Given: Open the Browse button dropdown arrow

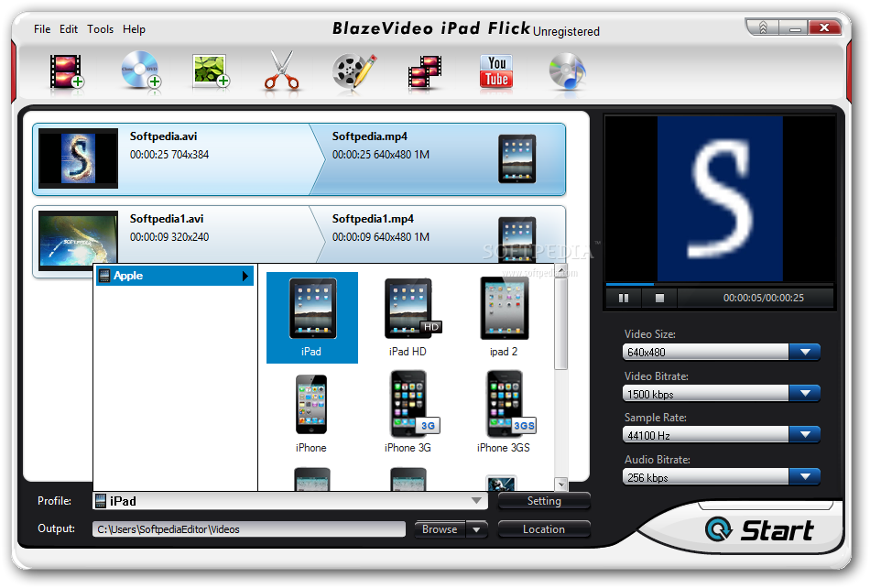Looking at the screenshot, I should click(x=476, y=529).
